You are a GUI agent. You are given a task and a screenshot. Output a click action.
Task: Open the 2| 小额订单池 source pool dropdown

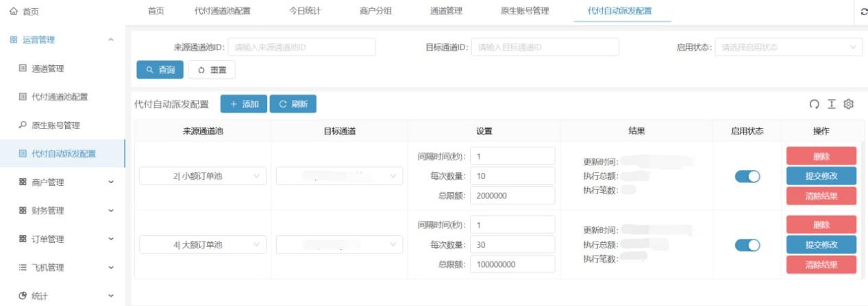click(x=203, y=176)
